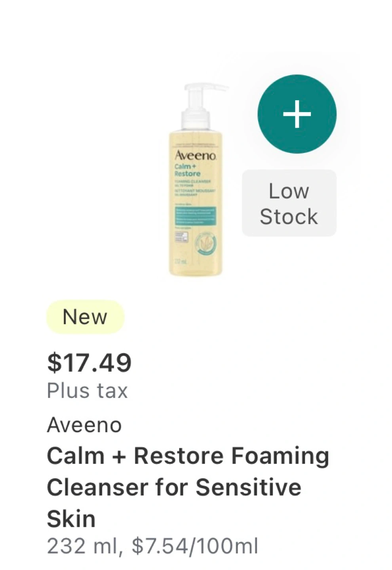This screenshot has width=392, height=570.
Task: Open the Calm + Restore Foaming Cleanser title
Action: 188,456
